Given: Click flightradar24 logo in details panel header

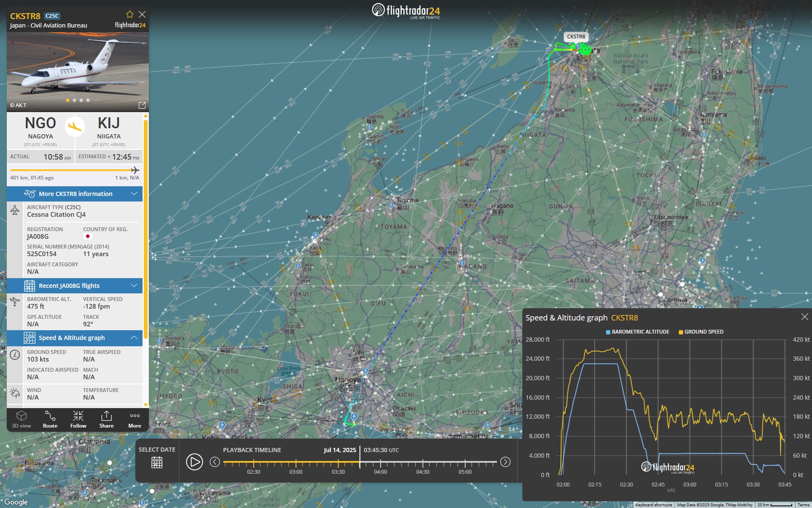Looking at the screenshot, I should [x=130, y=25].
